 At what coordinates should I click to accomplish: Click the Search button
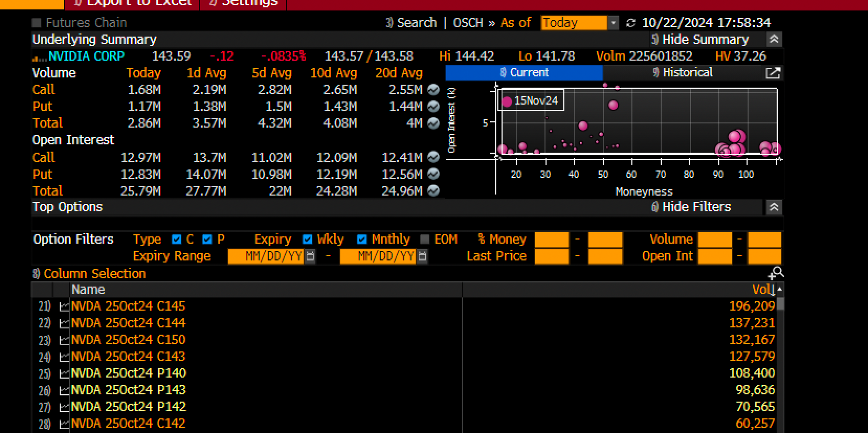coord(411,23)
